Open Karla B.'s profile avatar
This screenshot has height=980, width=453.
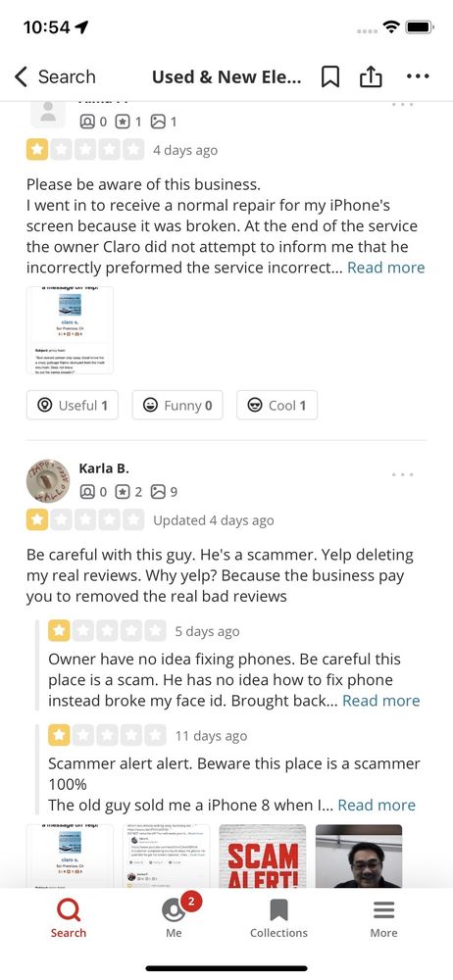[47, 480]
